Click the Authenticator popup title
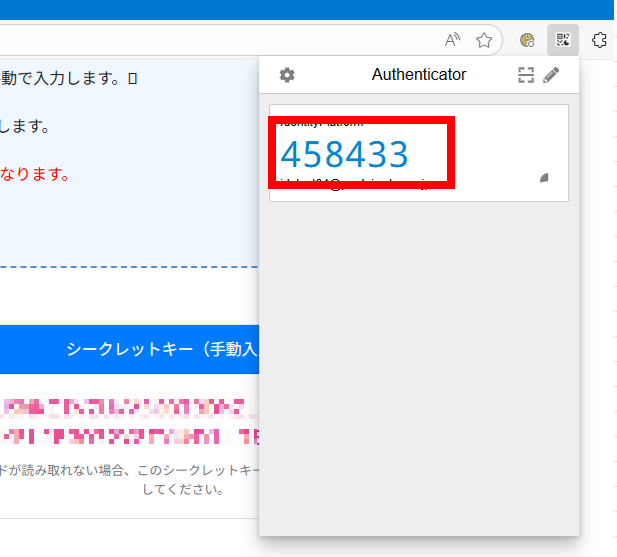The width and height of the screenshot is (617, 557). (x=418, y=75)
